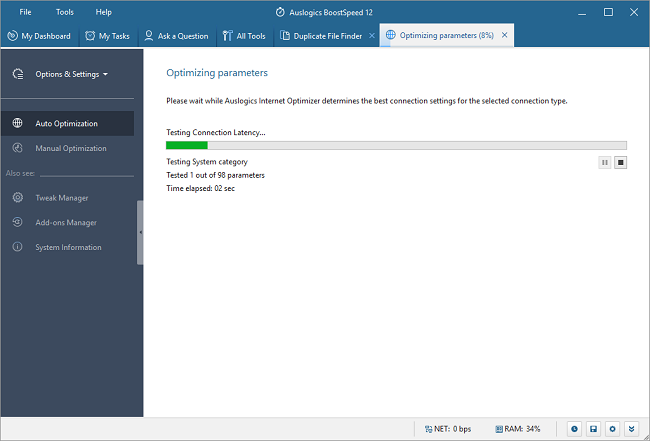The width and height of the screenshot is (650, 441).
Task: Select Auto Optimization in sidebar
Action: pos(67,123)
